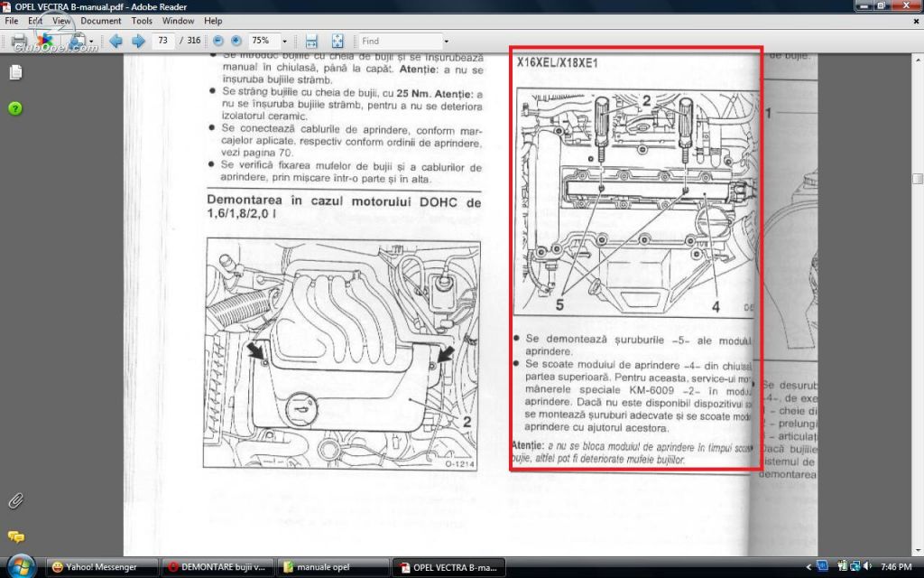Click the scroll up arrow of document
The width and height of the screenshot is (924, 578).
(918, 61)
